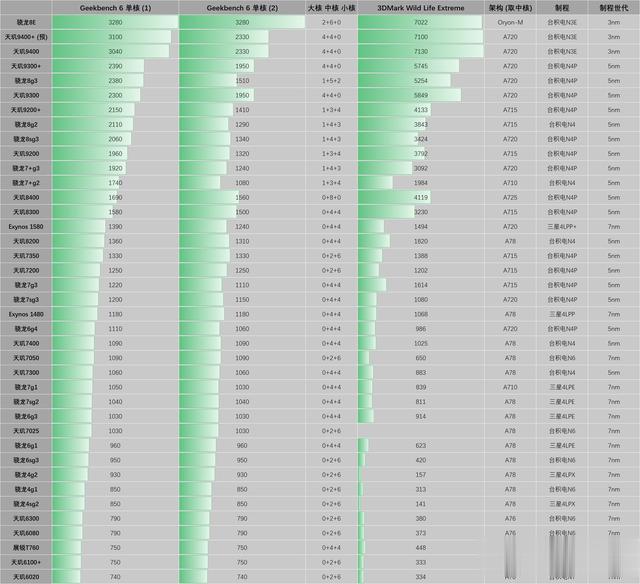Select the 天玑7025 row label
Viewport: 640px width, 584px height.
(26, 431)
